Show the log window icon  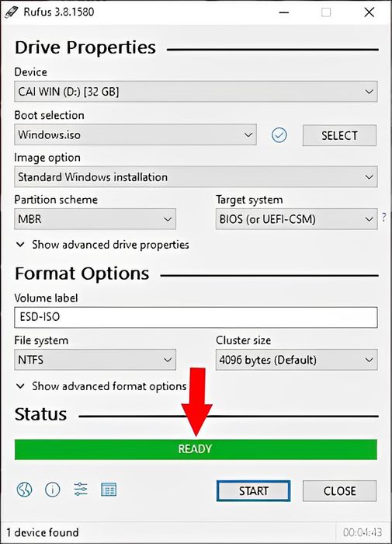109,490
